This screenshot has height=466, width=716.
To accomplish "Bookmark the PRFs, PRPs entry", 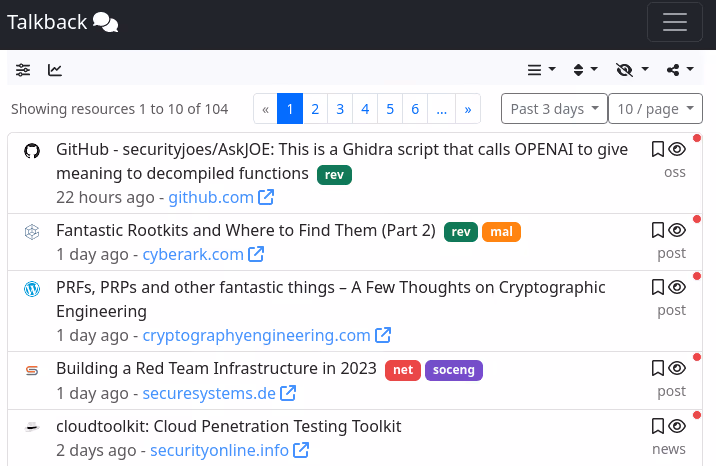I will (x=658, y=287).
